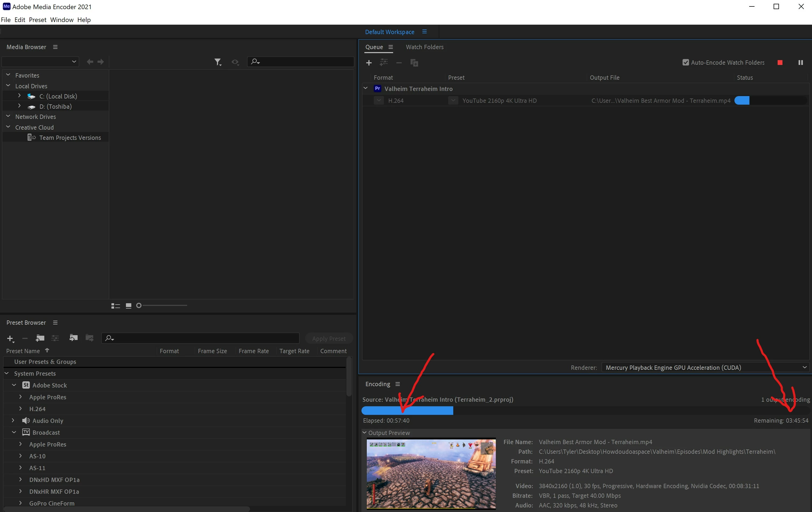This screenshot has width=812, height=512.
Task: Switch Media Browser to list view
Action: 115,306
